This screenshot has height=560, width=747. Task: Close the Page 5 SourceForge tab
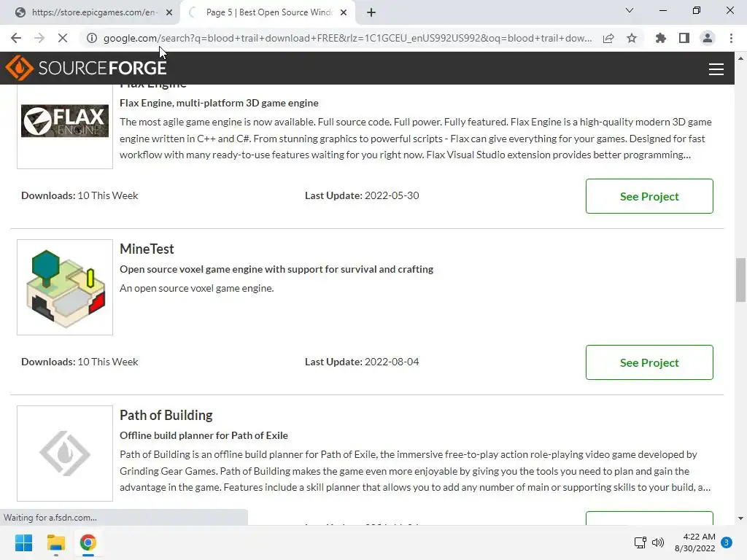344,13
